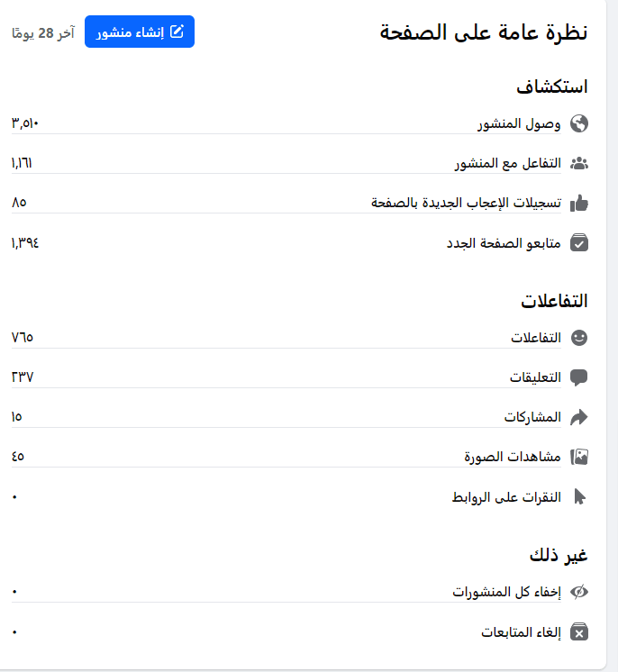Click the pencil icon inside create post button
The image size is (618, 672).
coord(177,32)
